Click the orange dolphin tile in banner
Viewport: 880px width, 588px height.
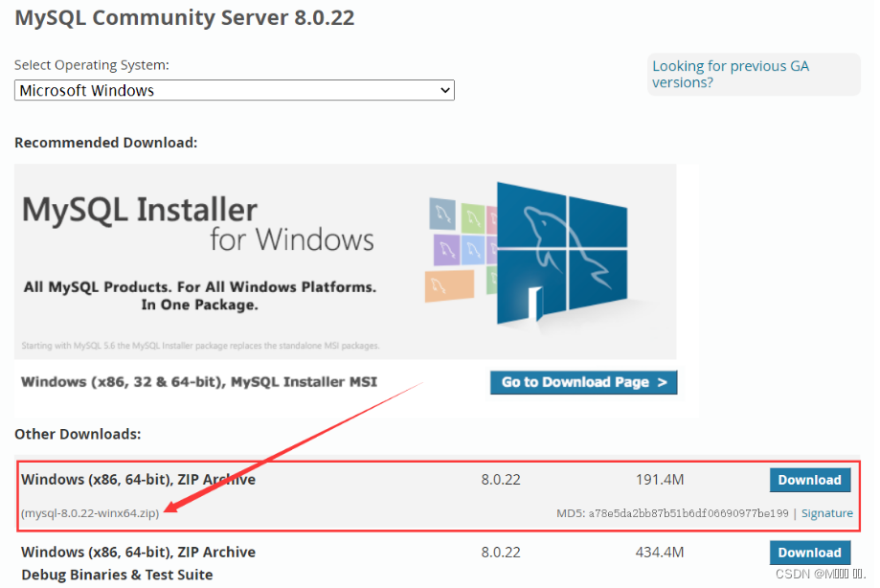pos(449,285)
